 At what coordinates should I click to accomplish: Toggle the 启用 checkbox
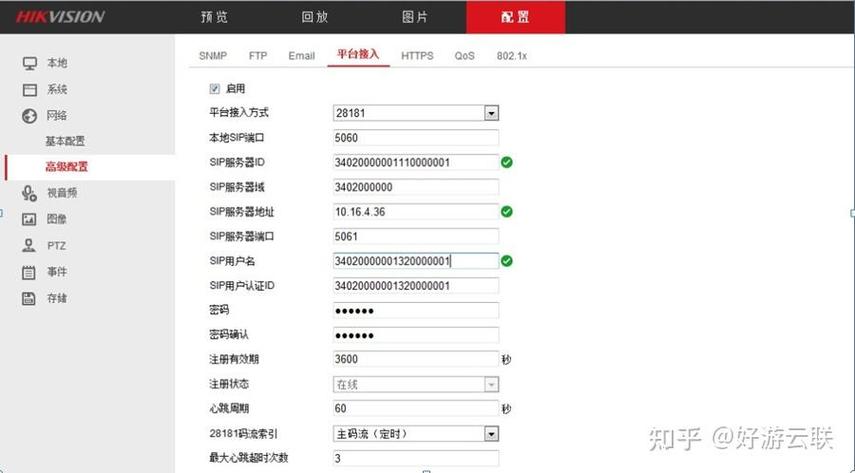[214, 88]
